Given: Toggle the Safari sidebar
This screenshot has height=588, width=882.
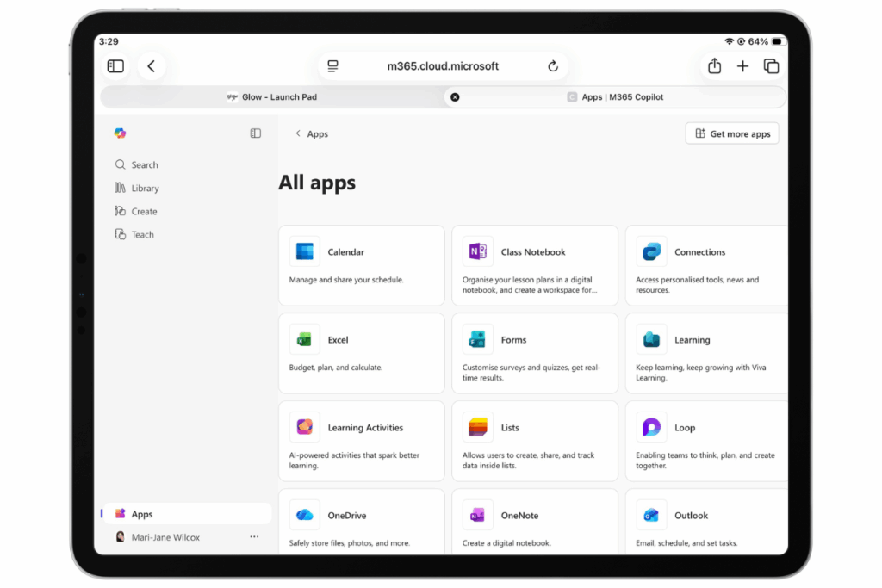Looking at the screenshot, I should coord(115,66).
